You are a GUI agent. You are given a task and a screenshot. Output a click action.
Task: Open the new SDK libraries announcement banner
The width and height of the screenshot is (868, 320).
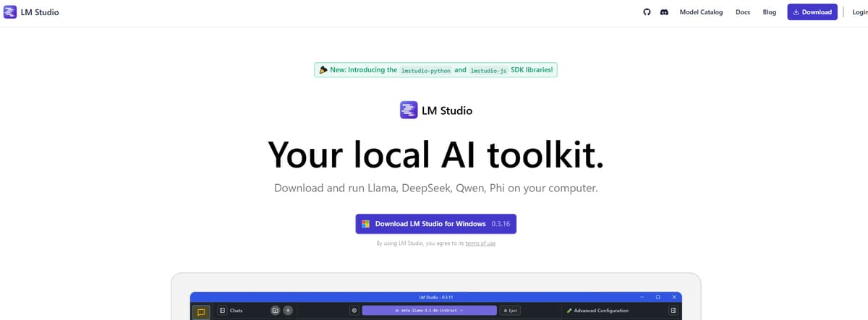435,70
